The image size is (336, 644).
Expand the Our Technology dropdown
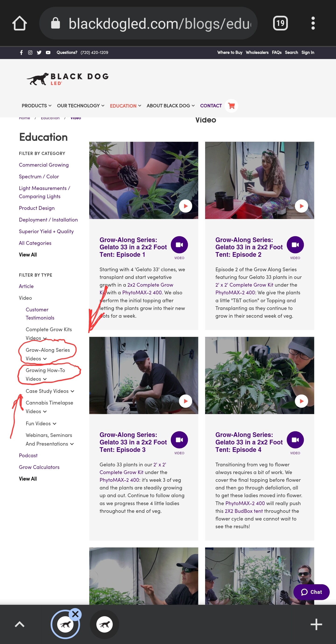pos(80,106)
